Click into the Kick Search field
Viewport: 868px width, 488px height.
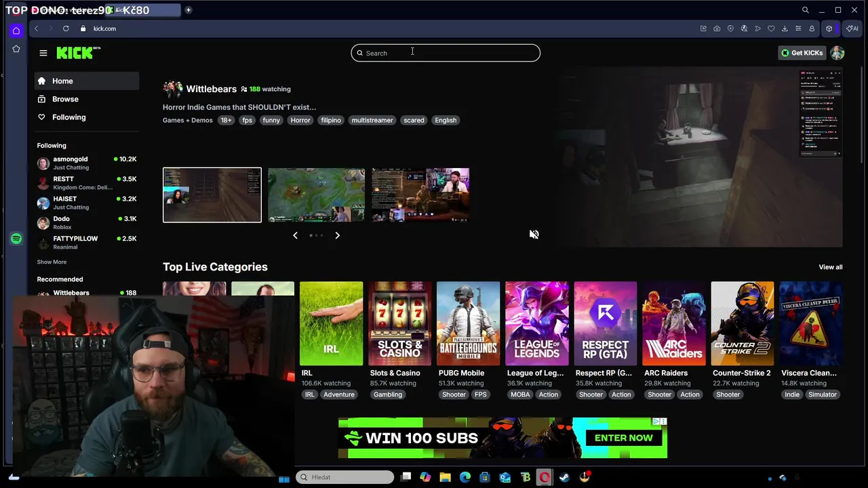[446, 53]
